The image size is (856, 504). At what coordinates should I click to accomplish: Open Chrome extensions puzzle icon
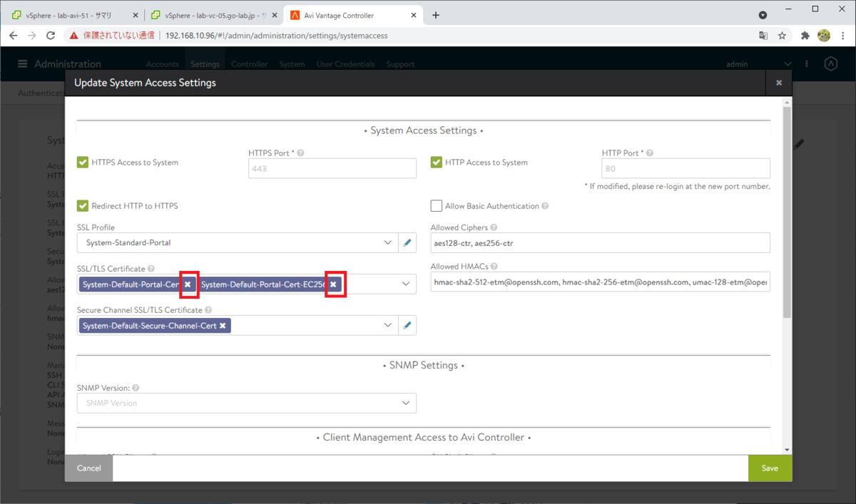[805, 35]
